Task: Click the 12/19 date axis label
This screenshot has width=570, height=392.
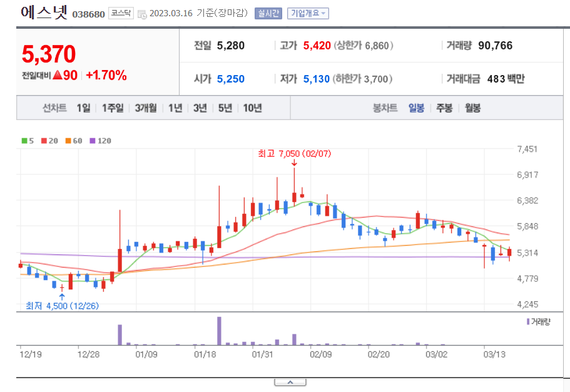Action: tap(31, 354)
